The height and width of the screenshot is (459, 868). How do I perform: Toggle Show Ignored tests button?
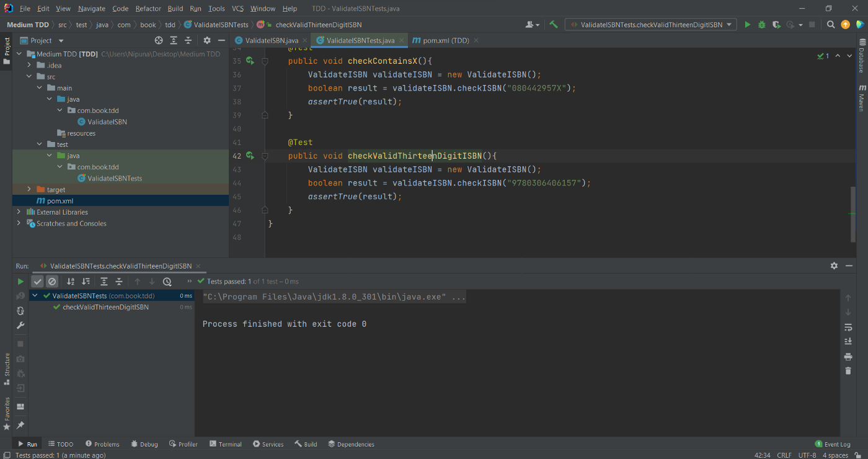[52, 282]
